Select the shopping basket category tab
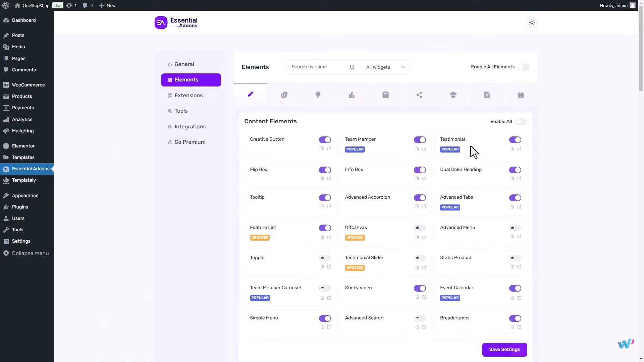Screen dimensions: 644x362 coord(520,95)
